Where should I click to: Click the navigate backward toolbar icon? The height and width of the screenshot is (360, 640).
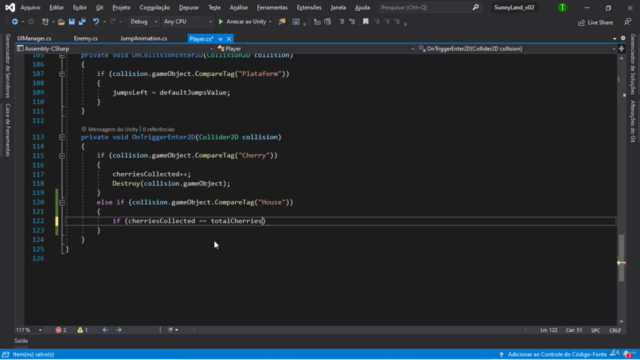tap(15, 22)
